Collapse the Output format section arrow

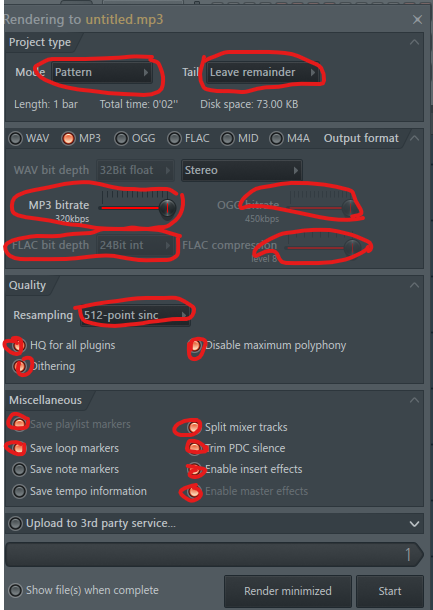click(x=414, y=138)
